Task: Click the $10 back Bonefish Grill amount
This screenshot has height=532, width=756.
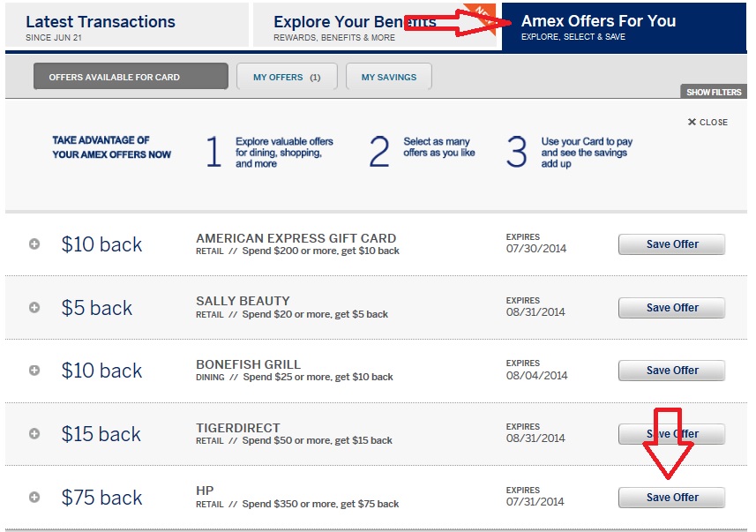Action: point(101,371)
